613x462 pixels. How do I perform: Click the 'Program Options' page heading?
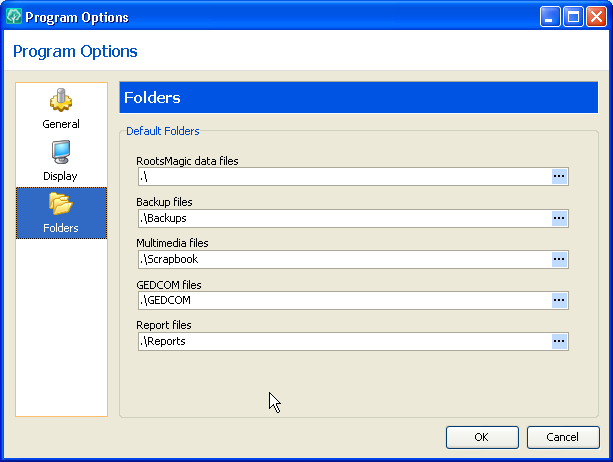point(75,51)
